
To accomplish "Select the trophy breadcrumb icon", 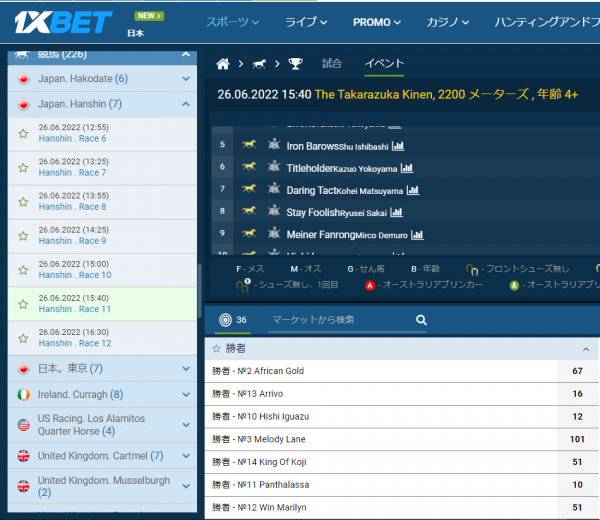I will [295, 64].
